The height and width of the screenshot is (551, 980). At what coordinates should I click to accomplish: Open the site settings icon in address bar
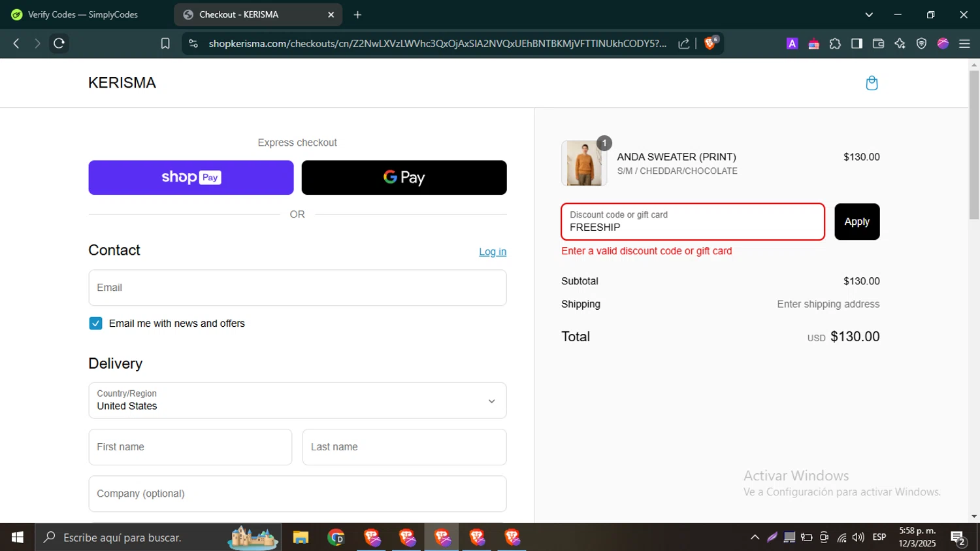click(x=193, y=43)
